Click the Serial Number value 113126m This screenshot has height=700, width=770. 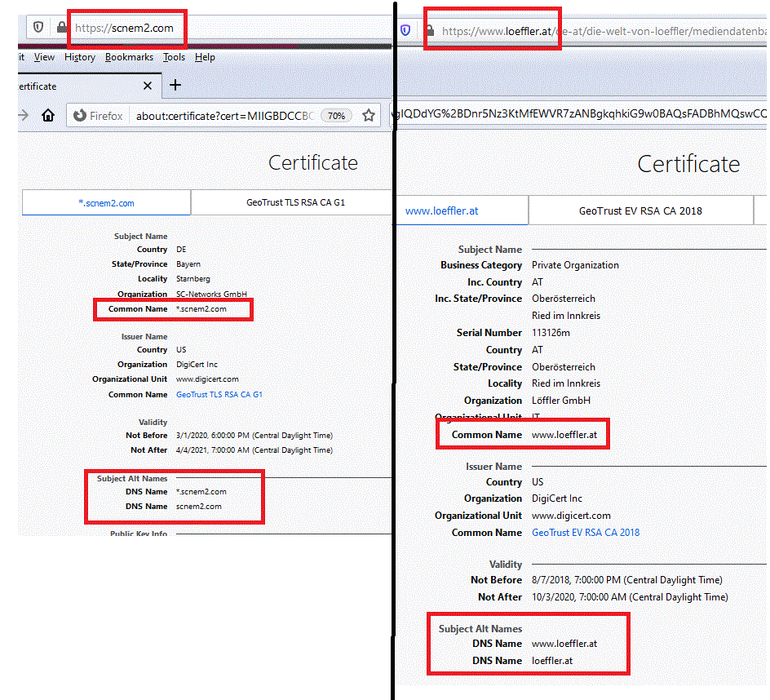tap(551, 333)
